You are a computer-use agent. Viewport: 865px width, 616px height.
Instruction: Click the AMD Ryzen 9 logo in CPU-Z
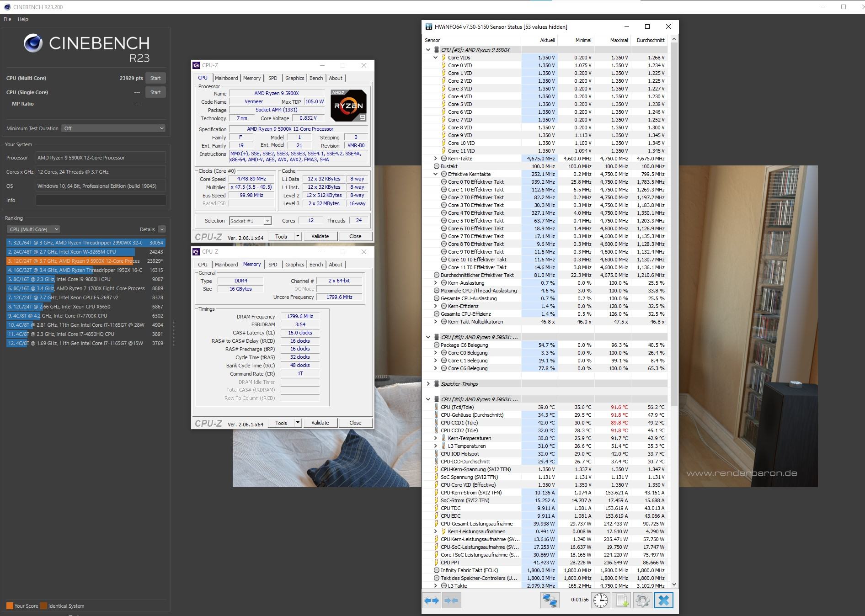[x=348, y=106]
